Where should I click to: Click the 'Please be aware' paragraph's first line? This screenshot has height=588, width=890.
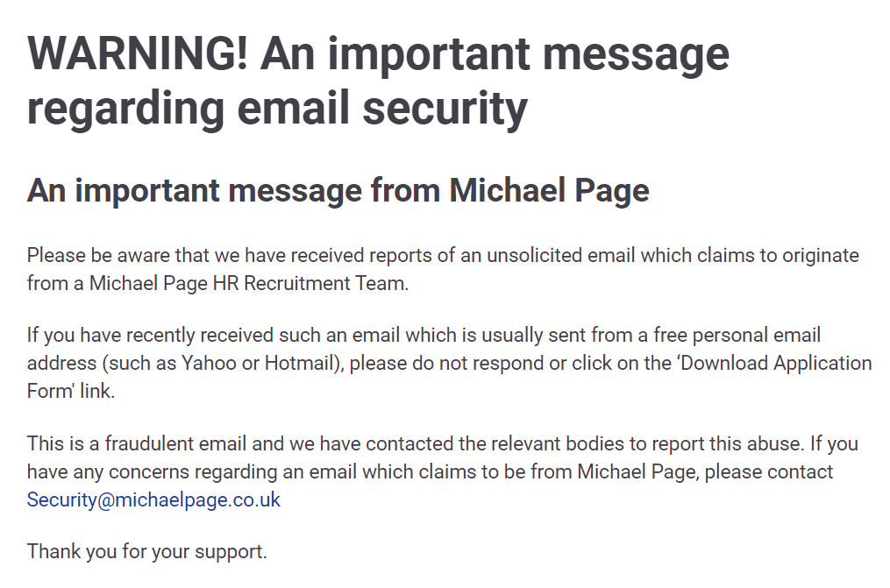point(443,256)
